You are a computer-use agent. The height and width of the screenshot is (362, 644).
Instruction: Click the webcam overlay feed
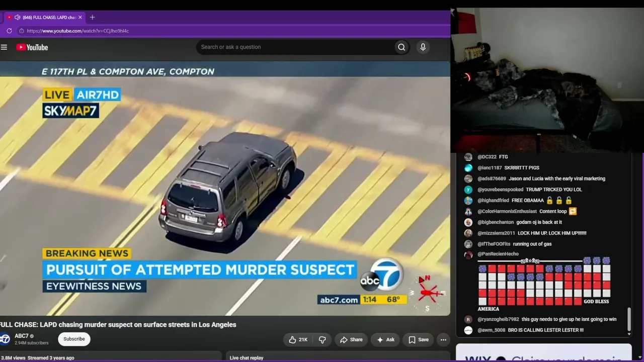coord(547,80)
